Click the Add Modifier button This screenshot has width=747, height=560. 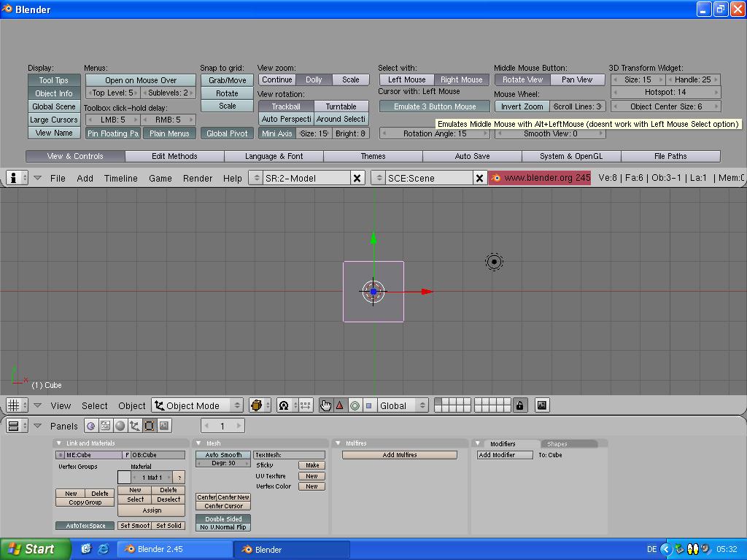tap(497, 455)
